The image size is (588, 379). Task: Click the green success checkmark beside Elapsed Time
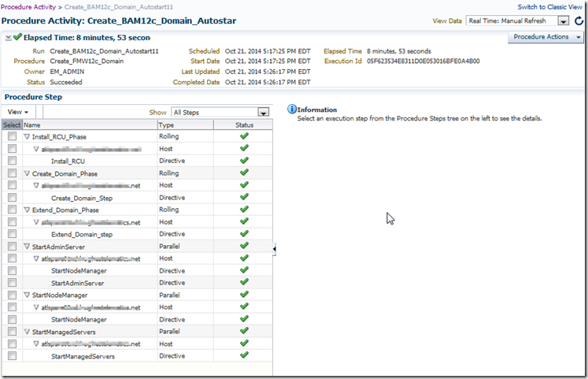click(x=17, y=37)
